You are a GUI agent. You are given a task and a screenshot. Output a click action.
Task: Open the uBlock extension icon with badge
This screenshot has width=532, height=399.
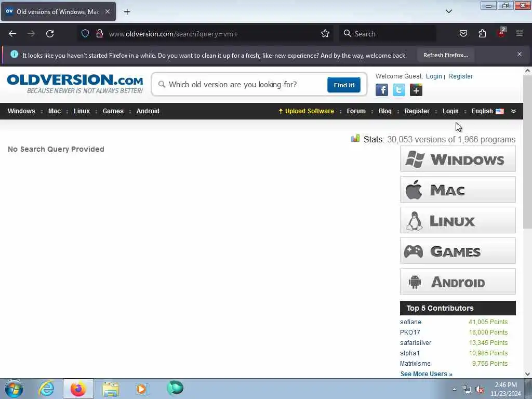(501, 33)
